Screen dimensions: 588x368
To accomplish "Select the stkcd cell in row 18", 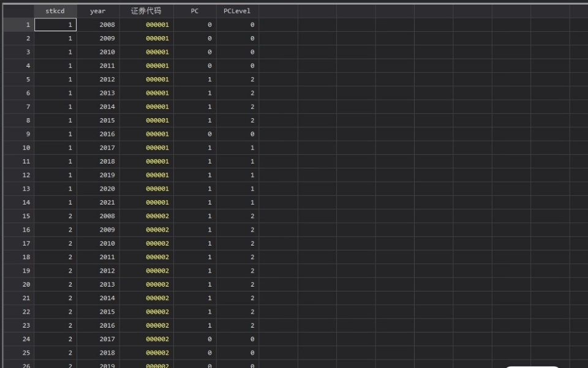I will (x=55, y=257).
